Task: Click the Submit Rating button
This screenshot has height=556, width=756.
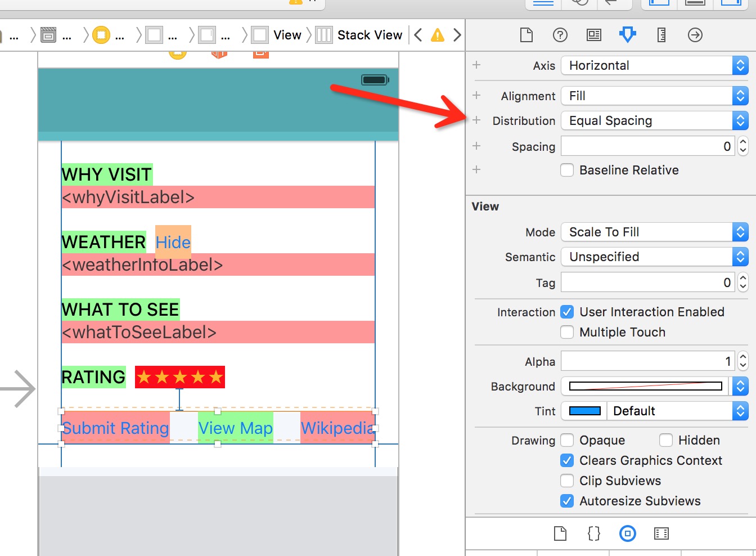Action: coord(116,428)
